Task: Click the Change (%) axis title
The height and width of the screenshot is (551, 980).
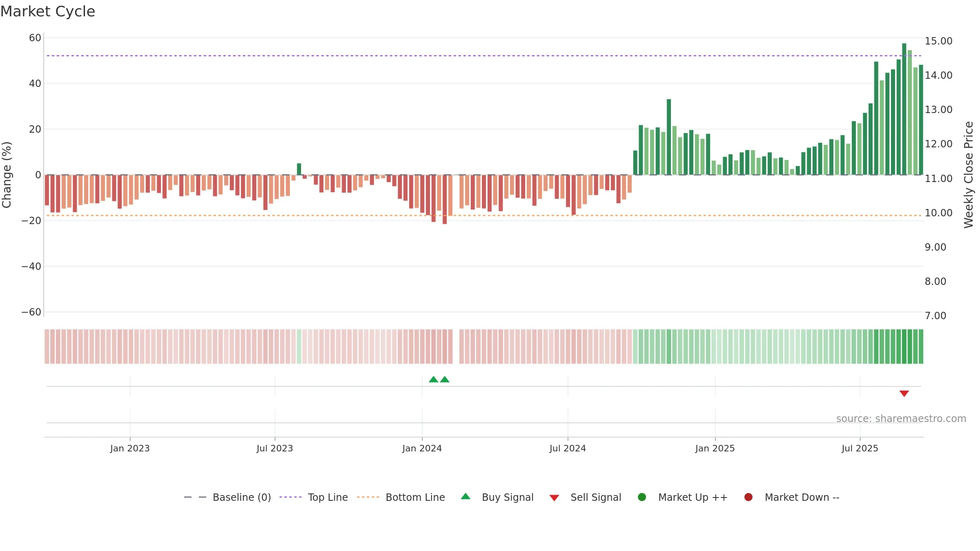Action: point(7,175)
